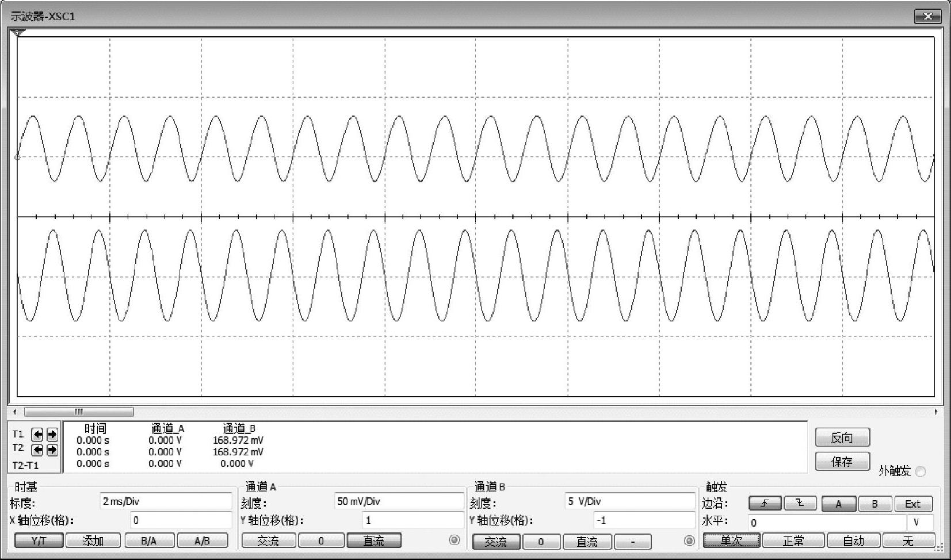
Task: Click the right arrow of the horizontal scrollbar
Action: pos(936,412)
